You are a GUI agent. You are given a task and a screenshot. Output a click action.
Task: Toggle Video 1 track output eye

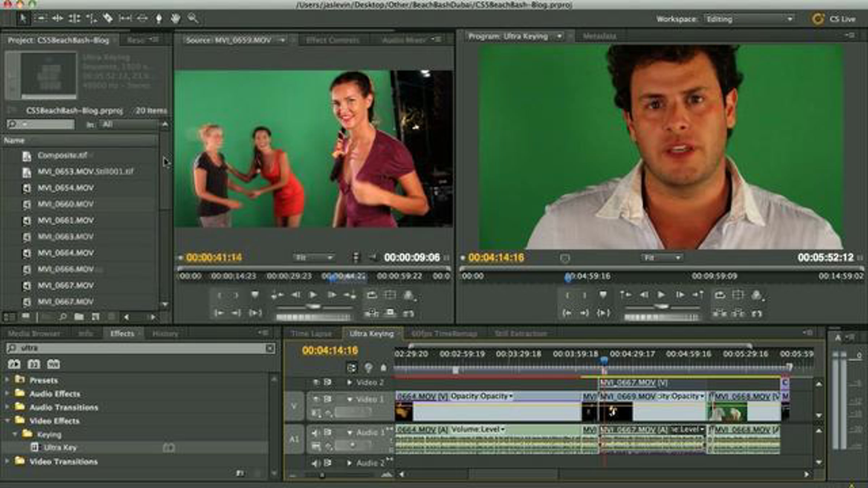pos(316,399)
